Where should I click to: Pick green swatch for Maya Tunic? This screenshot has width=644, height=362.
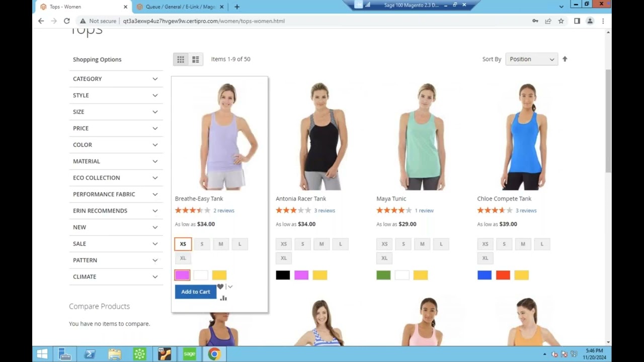coord(383,275)
